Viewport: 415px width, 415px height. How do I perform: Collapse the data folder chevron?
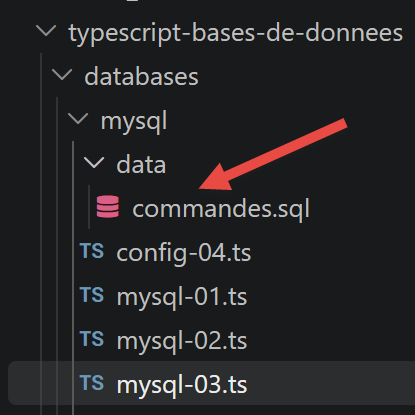pos(94,163)
